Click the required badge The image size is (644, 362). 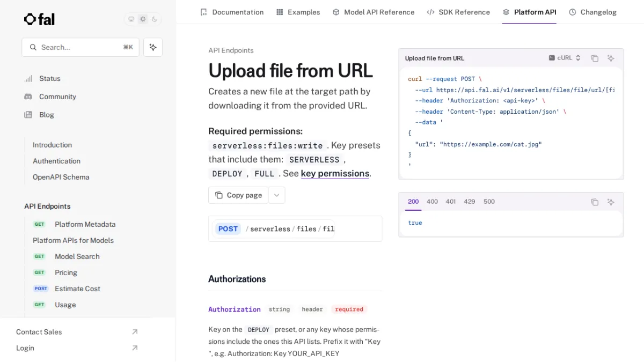click(x=349, y=309)
